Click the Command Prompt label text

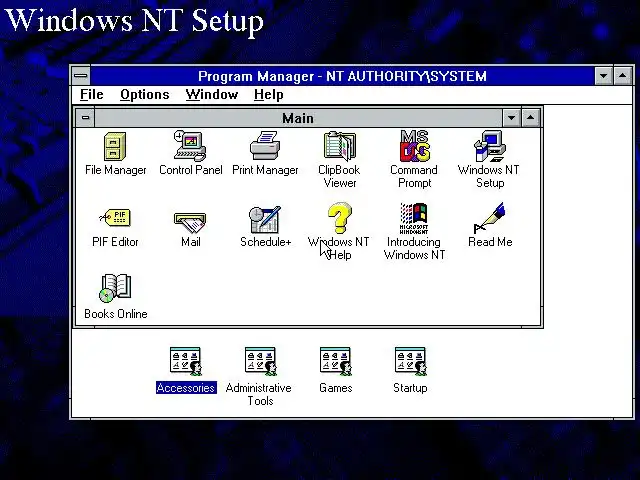[414, 176]
